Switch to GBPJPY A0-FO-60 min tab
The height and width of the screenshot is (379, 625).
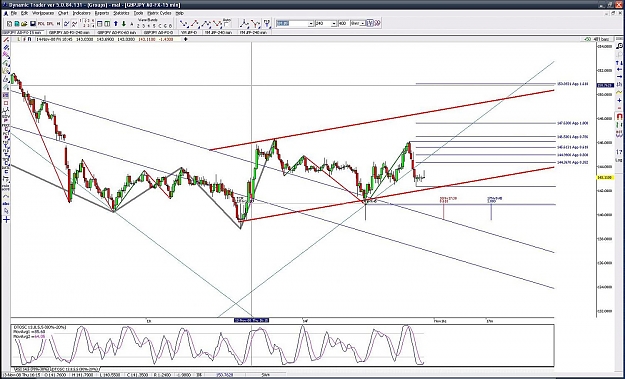coord(117,32)
